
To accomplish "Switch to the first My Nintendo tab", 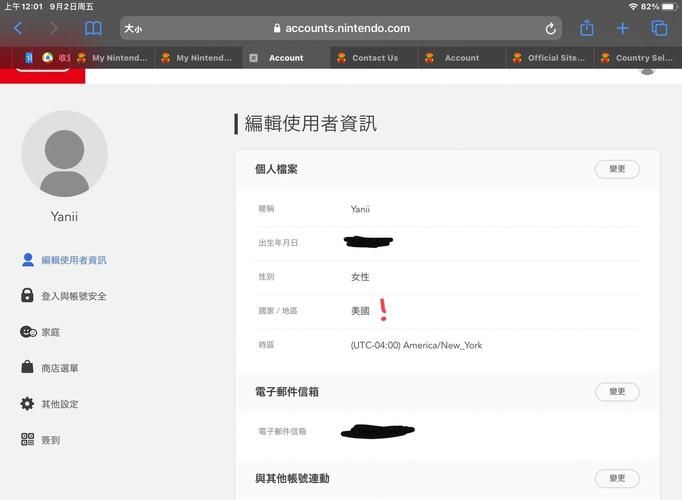I will tap(112, 58).
